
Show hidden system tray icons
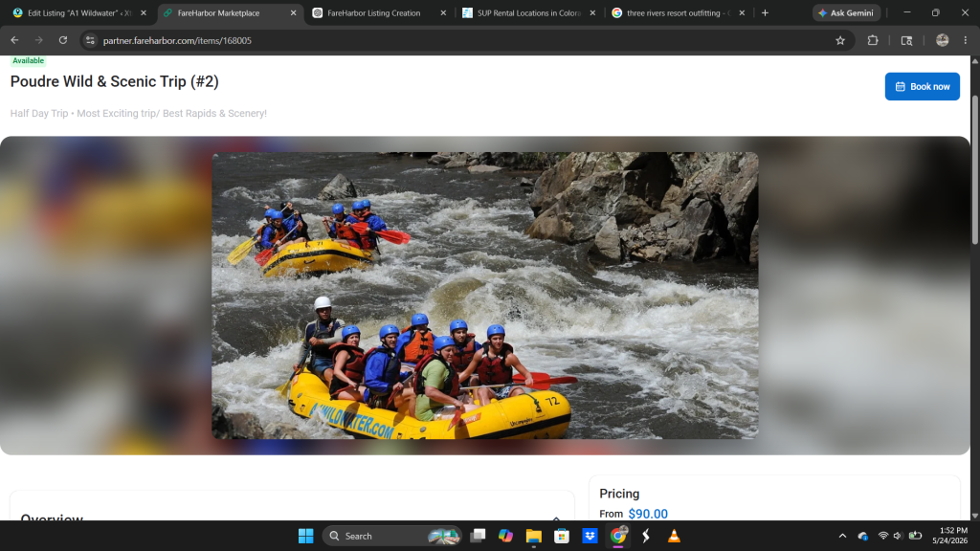point(842,536)
